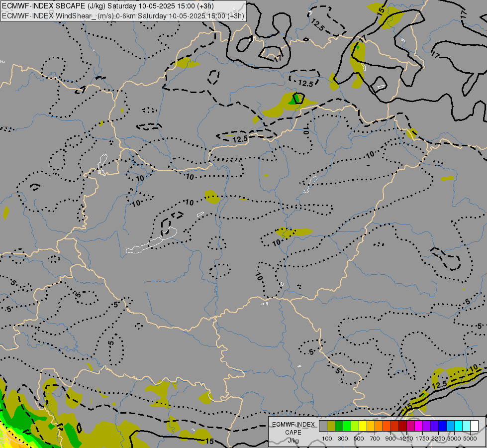This screenshot has width=487, height=448.
Task: Click the purple swatch right of 1750 tick
Action: point(426,426)
